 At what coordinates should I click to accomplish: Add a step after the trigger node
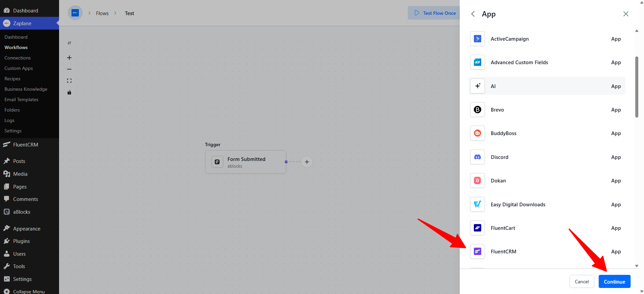(307, 162)
